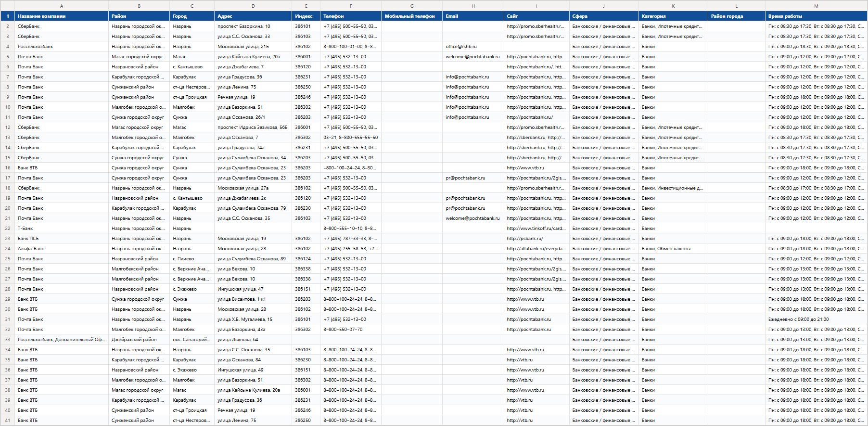Select address 'Московская улица, 27а'
Viewport: 868px width, 434px height.
[x=253, y=188]
